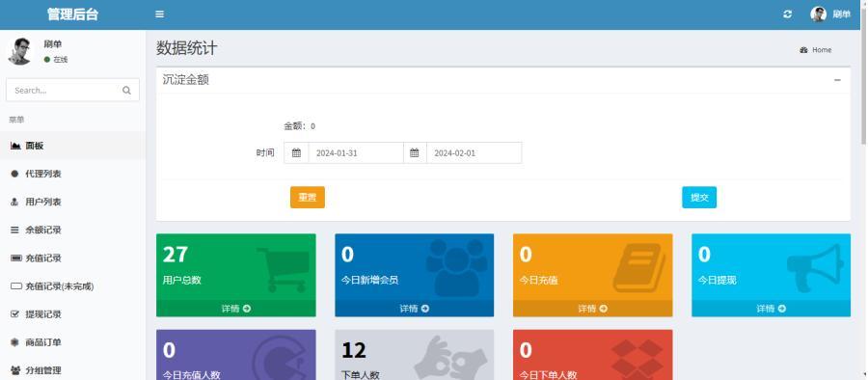Click the refresh icon in top bar

click(787, 14)
